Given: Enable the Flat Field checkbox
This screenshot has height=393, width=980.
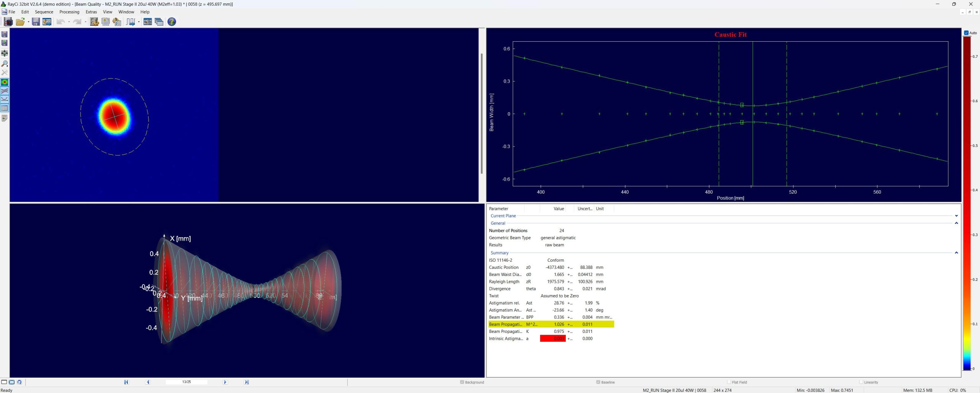Looking at the screenshot, I should [729, 382].
